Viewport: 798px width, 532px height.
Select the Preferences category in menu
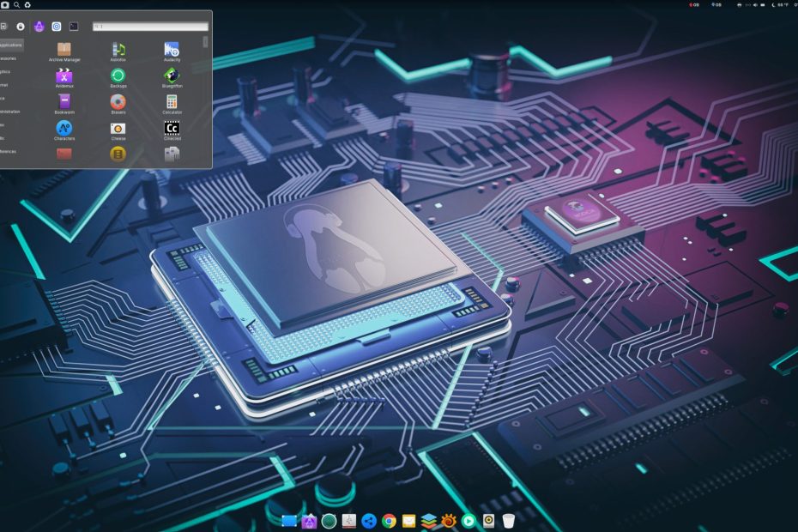coord(9,151)
